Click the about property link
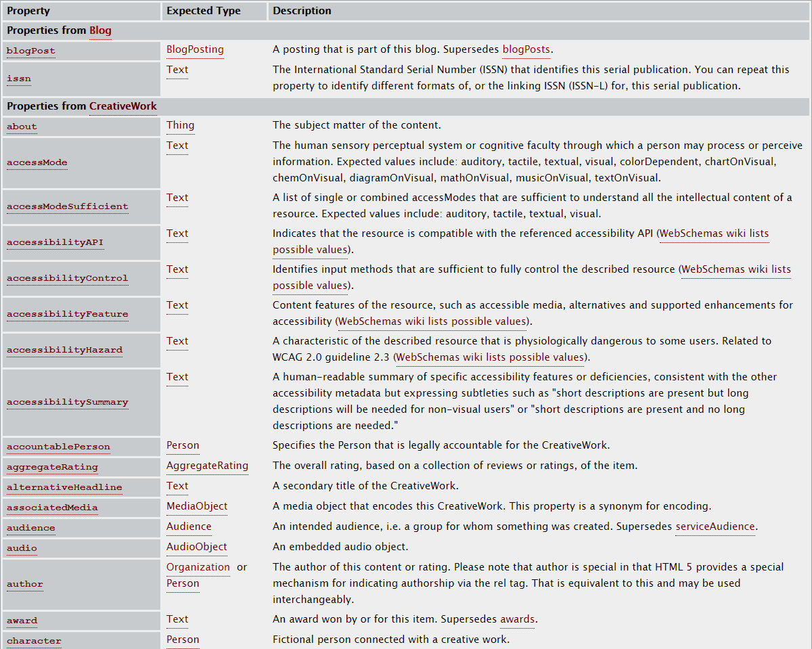Screen dimensions: 812x649 pos(21,127)
